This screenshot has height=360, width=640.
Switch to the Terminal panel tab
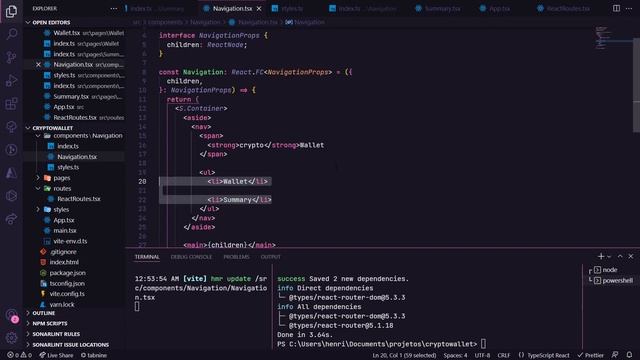(147, 257)
